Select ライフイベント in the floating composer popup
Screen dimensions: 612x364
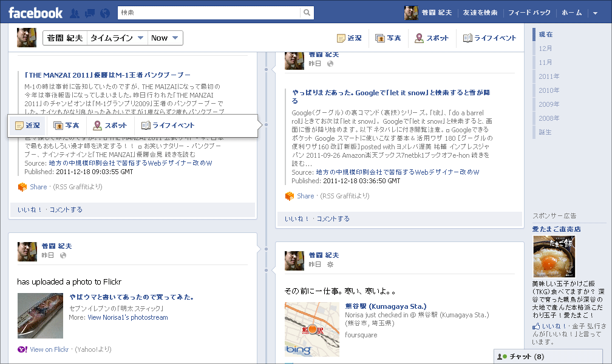point(168,125)
